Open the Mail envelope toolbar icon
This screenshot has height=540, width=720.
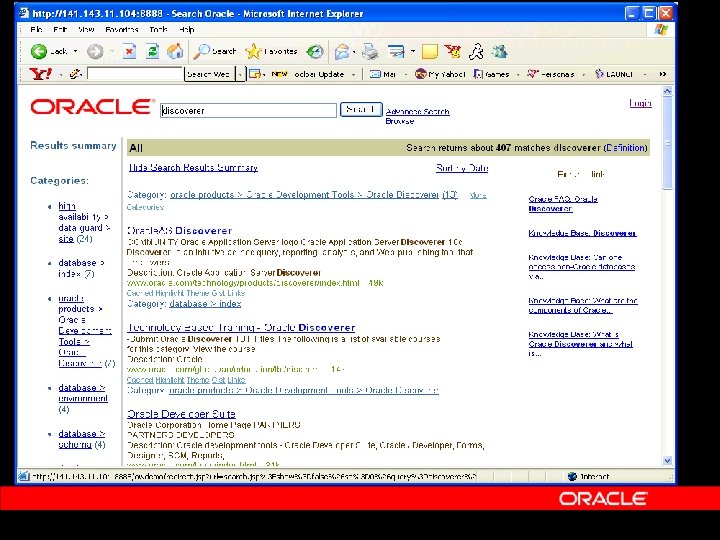342,52
